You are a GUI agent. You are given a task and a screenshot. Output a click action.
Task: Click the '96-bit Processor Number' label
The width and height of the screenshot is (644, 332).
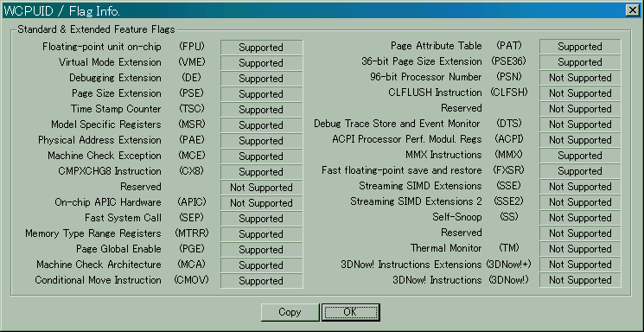426,77
